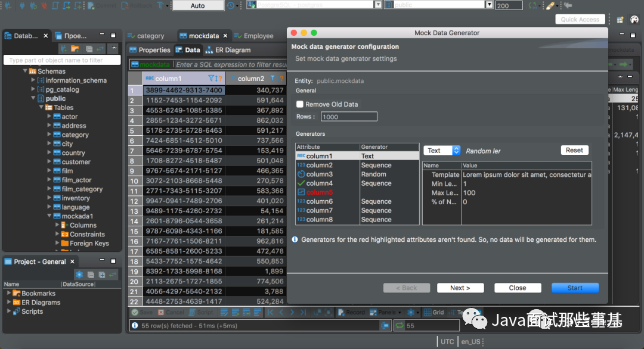Image resolution: width=644 pixels, height=349 pixels.
Task: Switch to the Employee editor tab
Action: [x=254, y=36]
